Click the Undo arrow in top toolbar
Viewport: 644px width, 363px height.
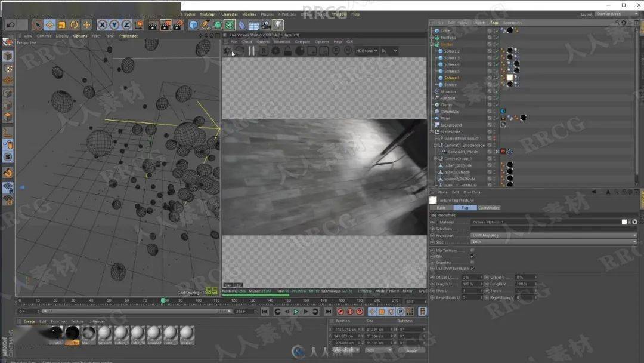tap(11, 25)
